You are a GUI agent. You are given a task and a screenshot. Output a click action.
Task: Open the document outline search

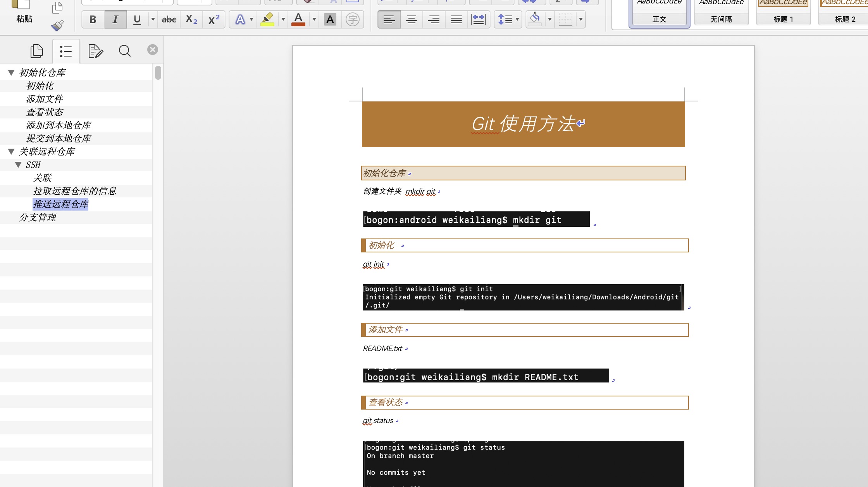coord(124,50)
